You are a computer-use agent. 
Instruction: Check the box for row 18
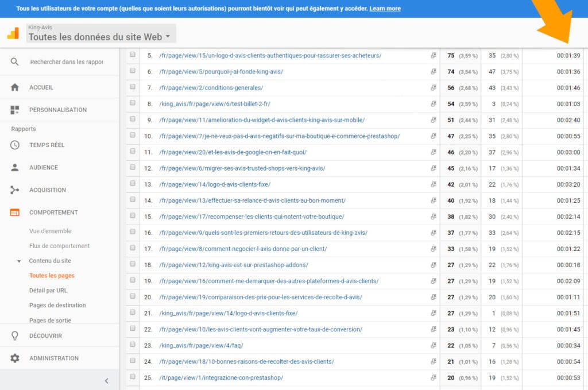pyautogui.click(x=133, y=264)
